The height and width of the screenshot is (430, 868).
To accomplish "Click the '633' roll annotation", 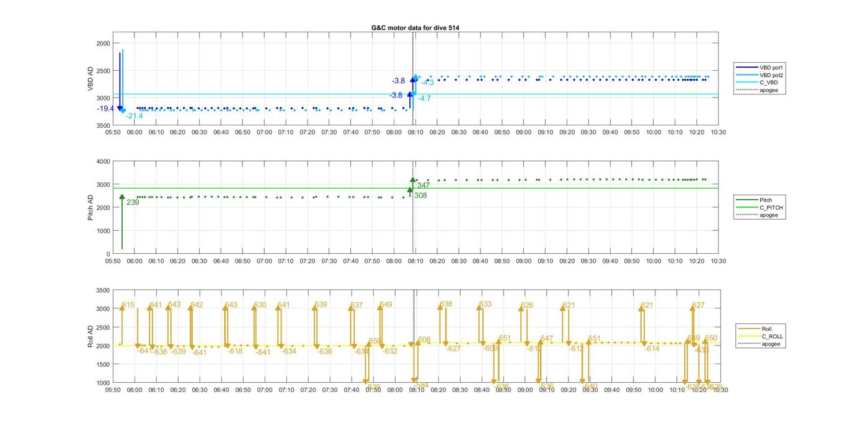I will click(x=485, y=304).
